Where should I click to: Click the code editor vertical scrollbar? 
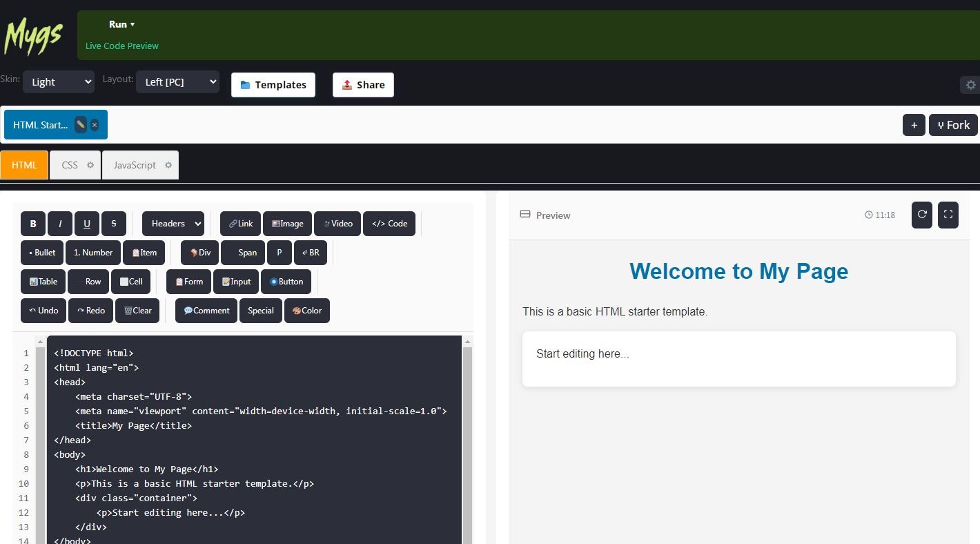click(467, 445)
